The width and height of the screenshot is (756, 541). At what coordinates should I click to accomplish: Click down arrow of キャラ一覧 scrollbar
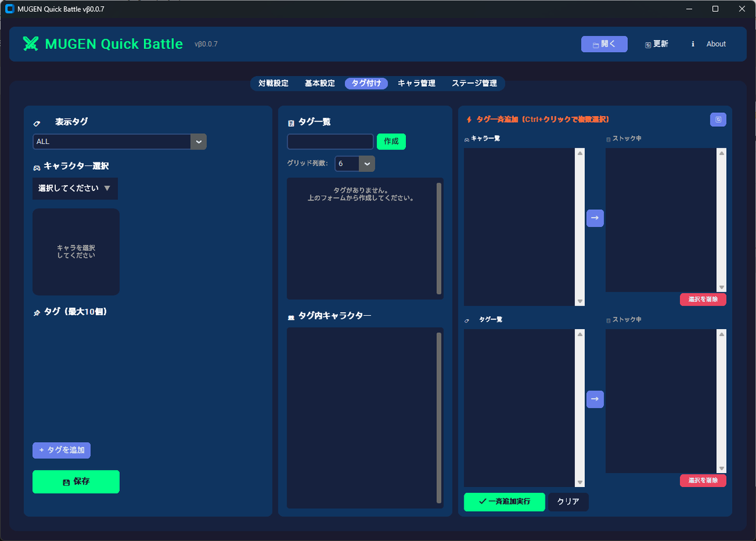point(580,301)
